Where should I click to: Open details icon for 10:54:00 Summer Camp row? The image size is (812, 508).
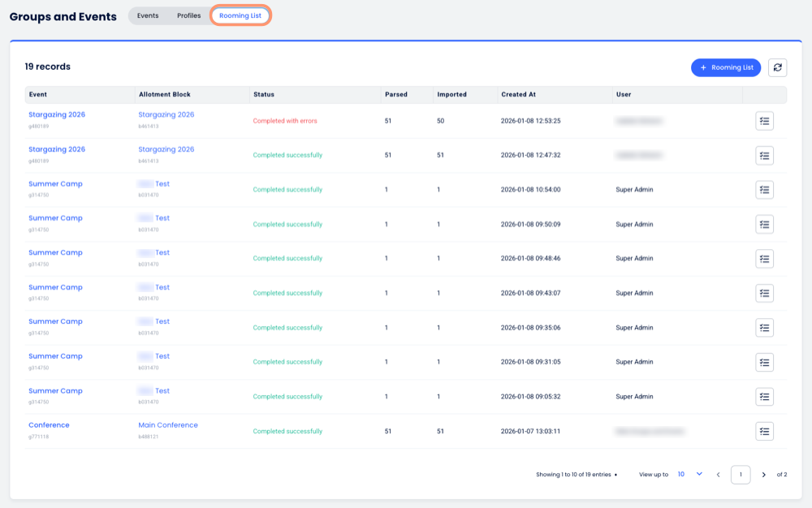coord(764,190)
